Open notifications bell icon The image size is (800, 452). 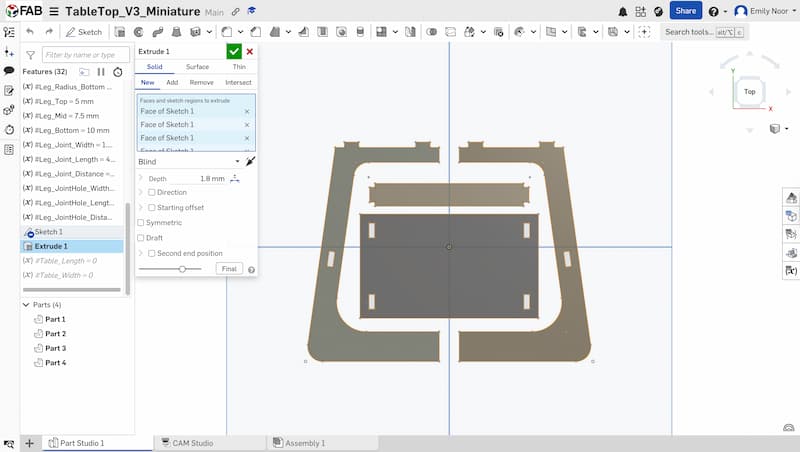click(624, 11)
